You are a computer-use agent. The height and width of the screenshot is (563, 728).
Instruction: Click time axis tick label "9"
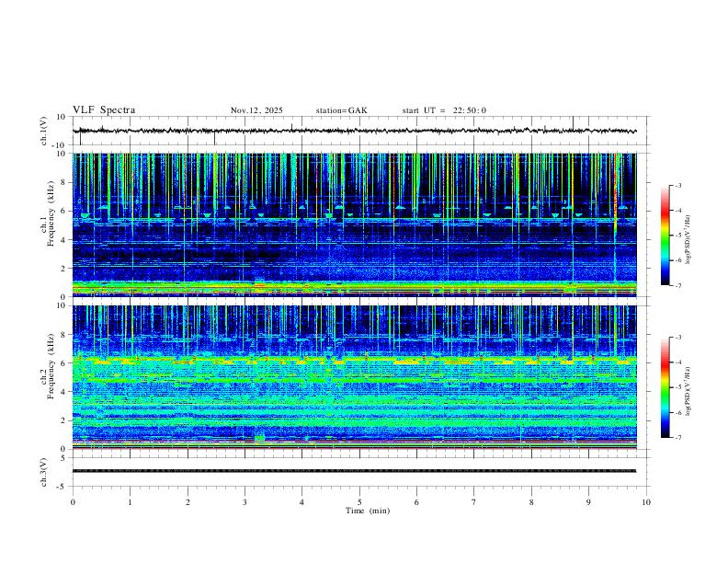(x=588, y=502)
